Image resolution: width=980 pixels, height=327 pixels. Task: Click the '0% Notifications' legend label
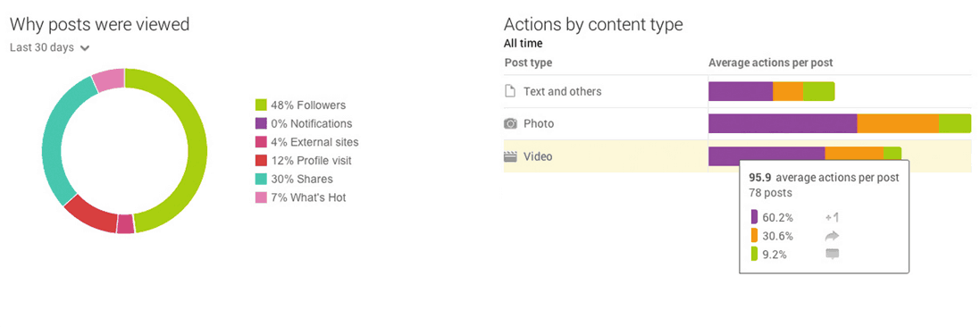point(311,124)
